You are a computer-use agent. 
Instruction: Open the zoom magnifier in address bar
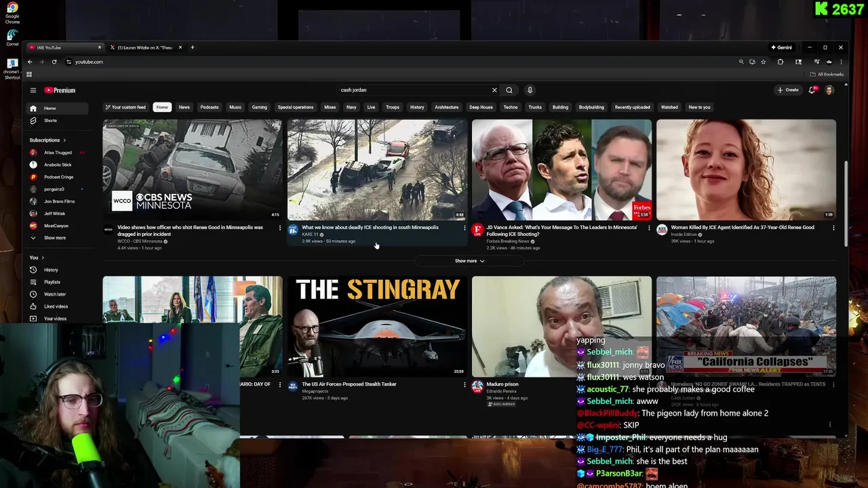coord(741,62)
